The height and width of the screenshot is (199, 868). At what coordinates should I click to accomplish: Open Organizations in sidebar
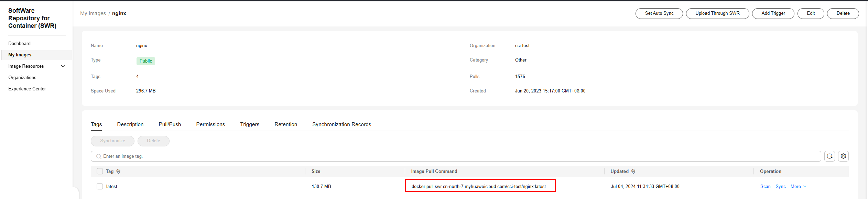[22, 77]
